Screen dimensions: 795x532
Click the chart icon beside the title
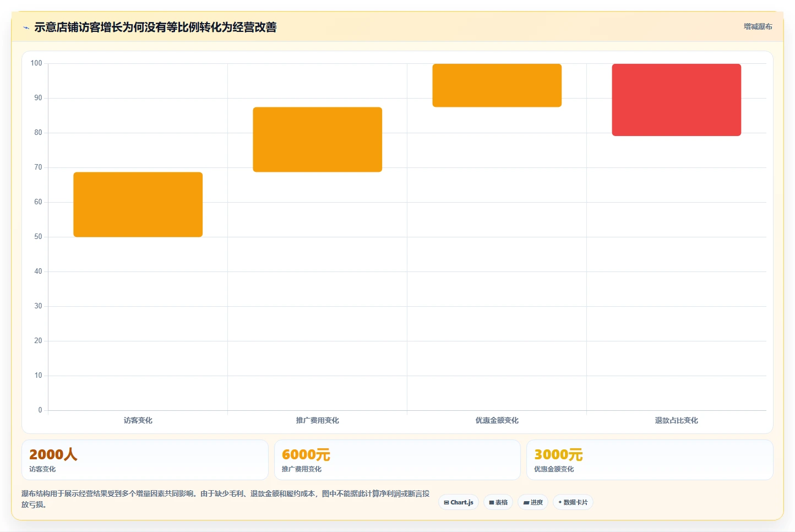click(x=26, y=28)
